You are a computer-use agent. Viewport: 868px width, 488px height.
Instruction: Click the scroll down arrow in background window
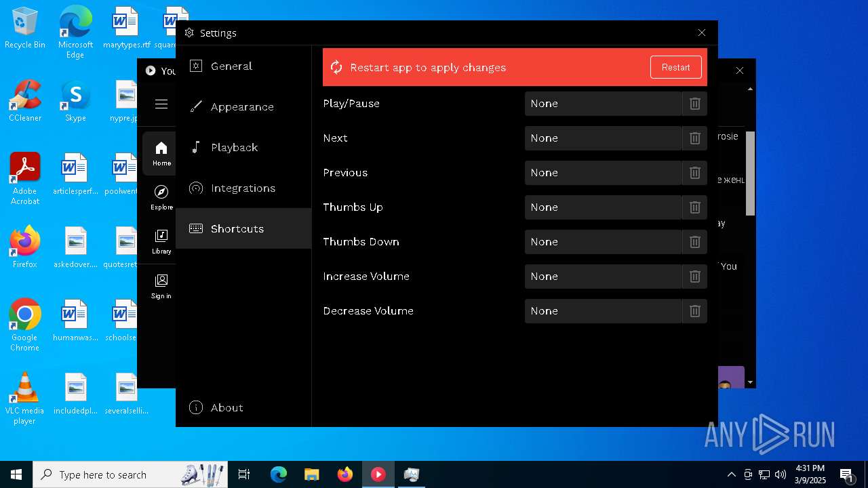(750, 383)
